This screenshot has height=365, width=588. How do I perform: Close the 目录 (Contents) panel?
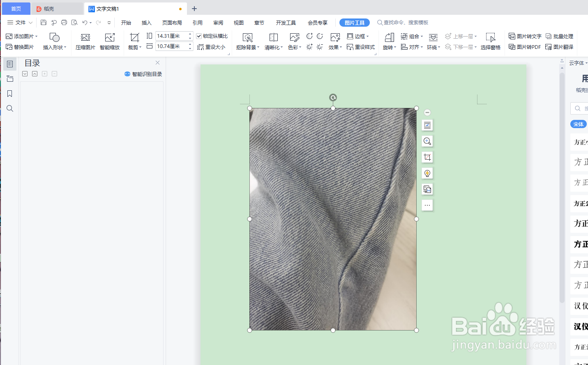[x=157, y=63]
